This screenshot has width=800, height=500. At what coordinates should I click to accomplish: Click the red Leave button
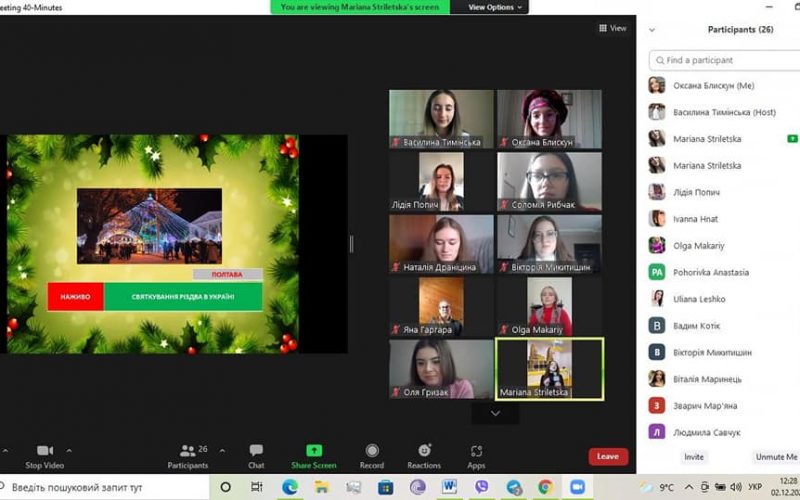pos(608,456)
